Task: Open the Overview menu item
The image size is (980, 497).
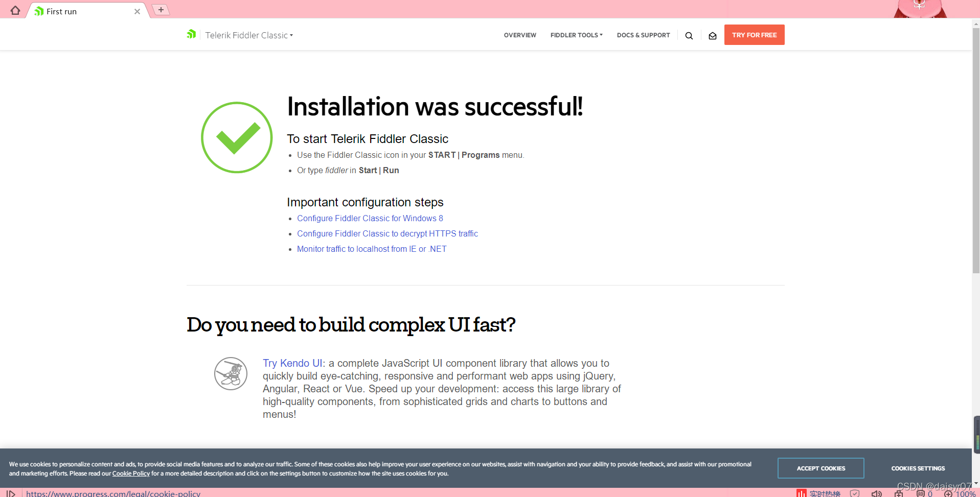Action: click(520, 35)
